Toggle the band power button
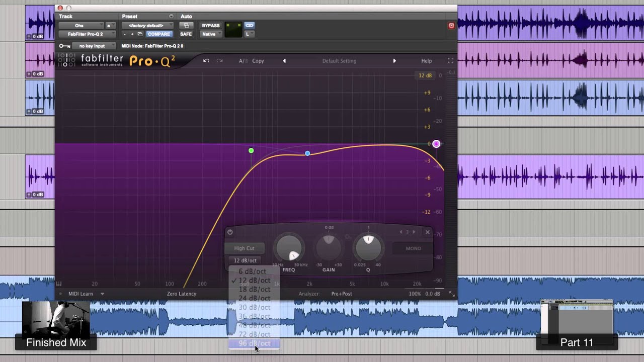 coord(230,232)
